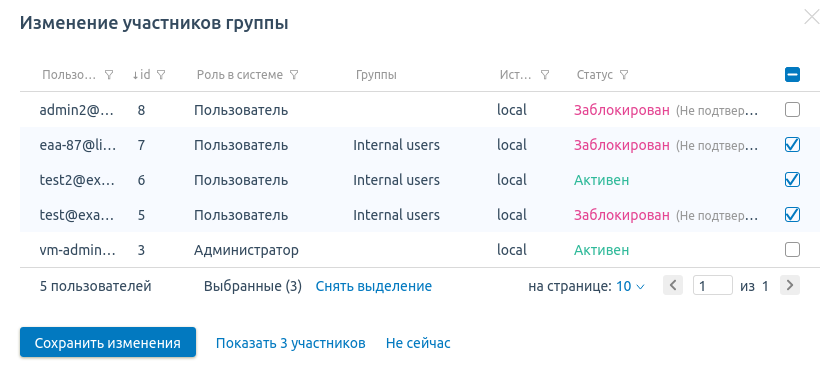The height and width of the screenshot is (375, 840).
Task: Select the admin2@ user cell
Action: click(77, 110)
